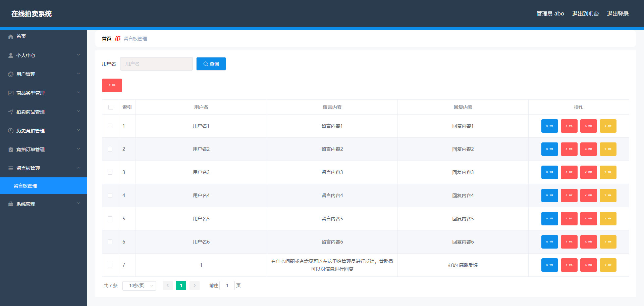Click blue details button in 用户名5 row
Viewport: 644px width, 306px height.
tap(549, 219)
